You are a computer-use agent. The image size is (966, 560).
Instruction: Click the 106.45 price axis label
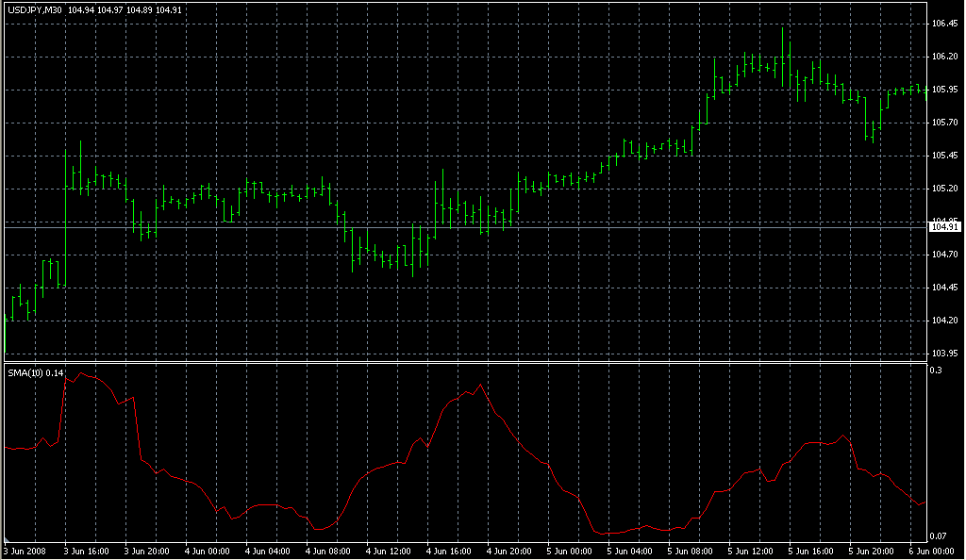[x=944, y=24]
